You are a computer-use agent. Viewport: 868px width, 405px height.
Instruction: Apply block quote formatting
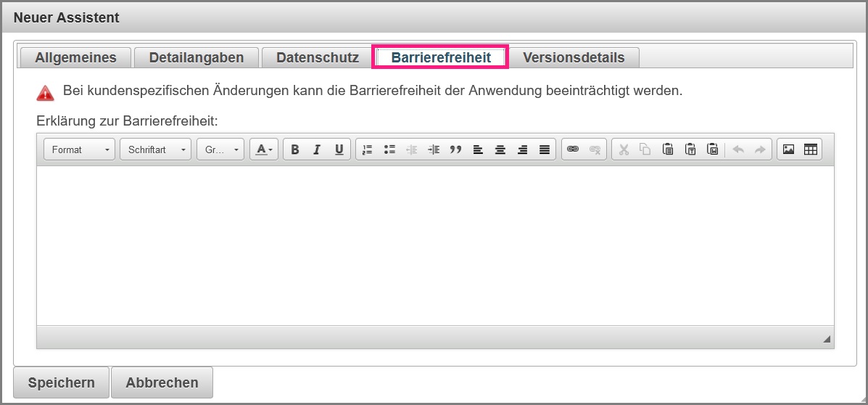pyautogui.click(x=455, y=150)
